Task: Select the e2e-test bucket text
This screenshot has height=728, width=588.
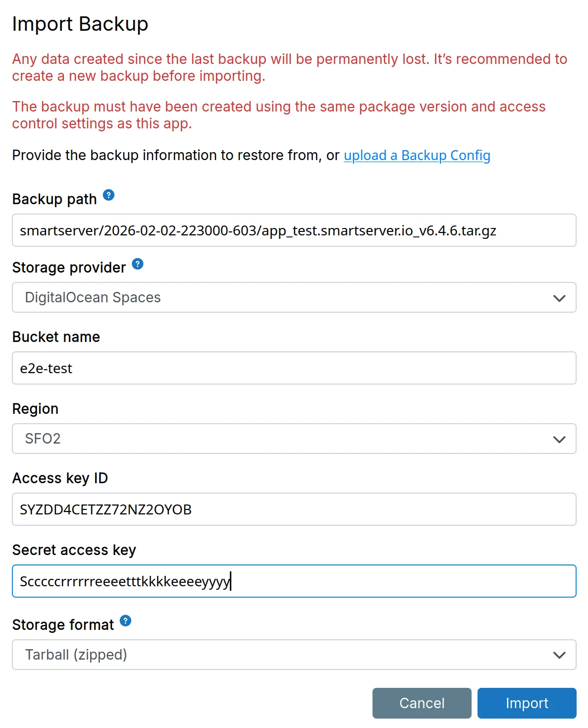Action: tap(46, 368)
